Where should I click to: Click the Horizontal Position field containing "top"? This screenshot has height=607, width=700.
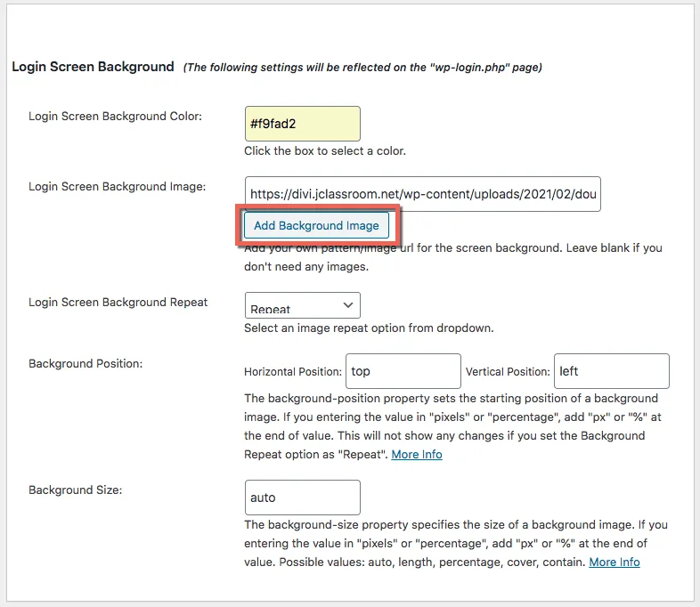pos(403,371)
